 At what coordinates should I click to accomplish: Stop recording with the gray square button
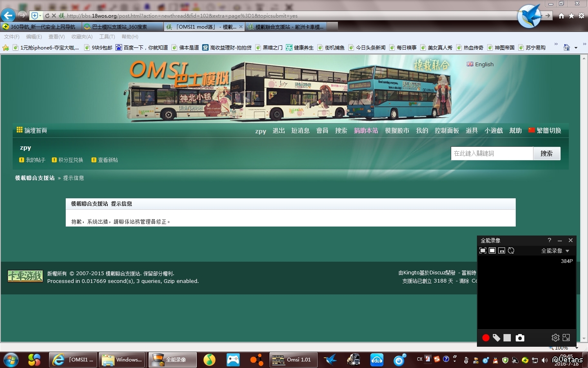point(507,338)
